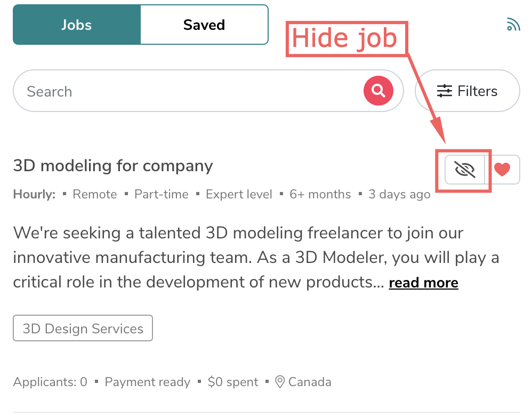Click the Applicants: 0 count
Image resolution: width=532 pixels, height=416 pixels.
click(x=50, y=382)
